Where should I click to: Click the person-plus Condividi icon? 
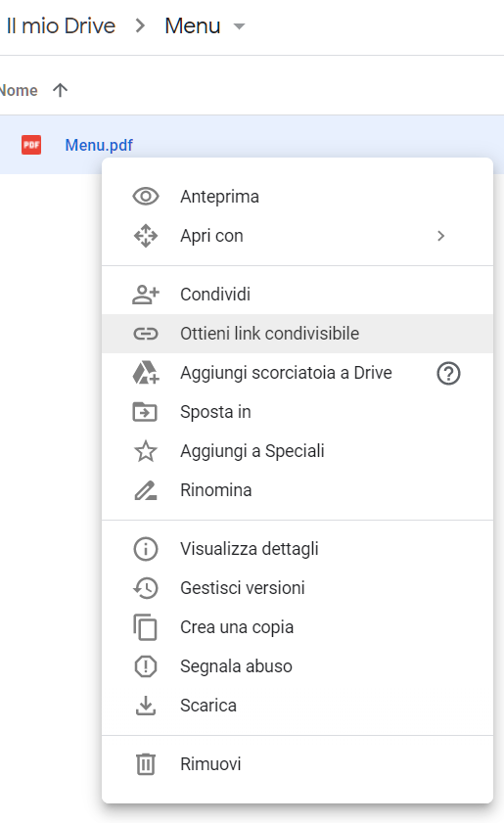point(146,295)
